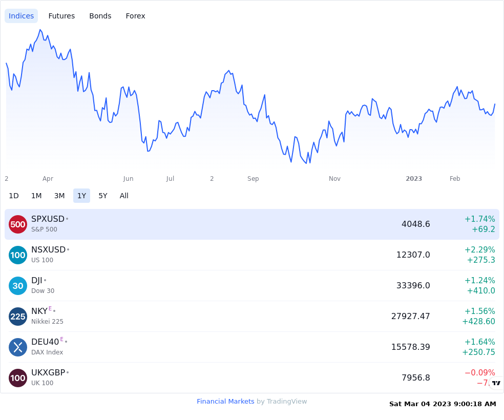This screenshot has height=420, width=504.
Task: Click the +275.3 point change
Action: tap(481, 260)
